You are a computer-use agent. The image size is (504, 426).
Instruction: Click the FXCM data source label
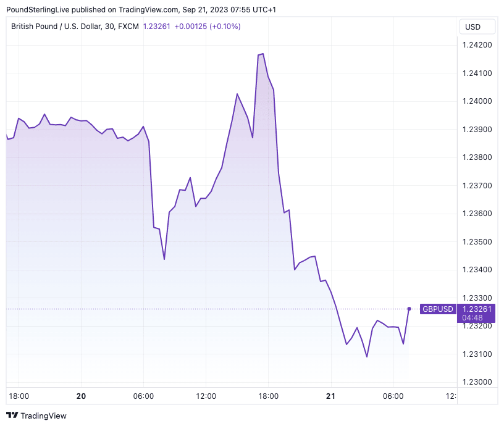click(128, 27)
